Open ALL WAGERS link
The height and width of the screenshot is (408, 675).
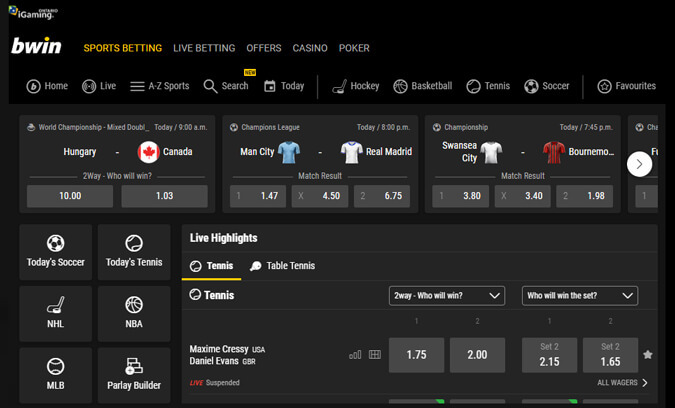tap(622, 383)
